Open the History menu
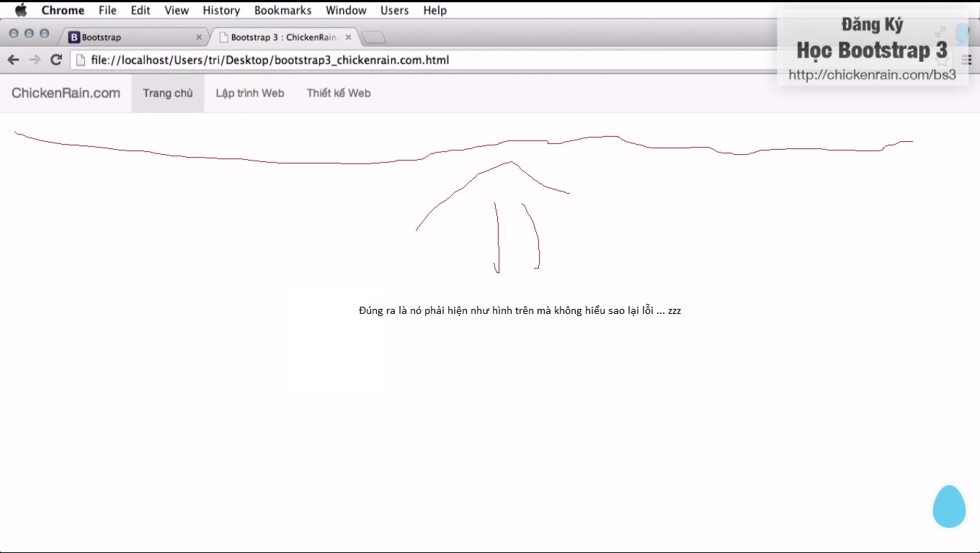Screen dimensions: 980x553 tap(221, 10)
